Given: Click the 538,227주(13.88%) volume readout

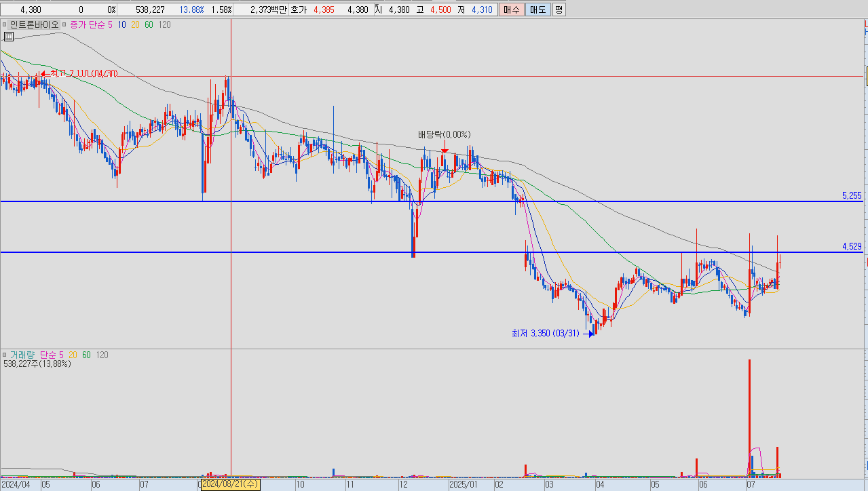Looking at the screenshot, I should pyautogui.click(x=37, y=364).
